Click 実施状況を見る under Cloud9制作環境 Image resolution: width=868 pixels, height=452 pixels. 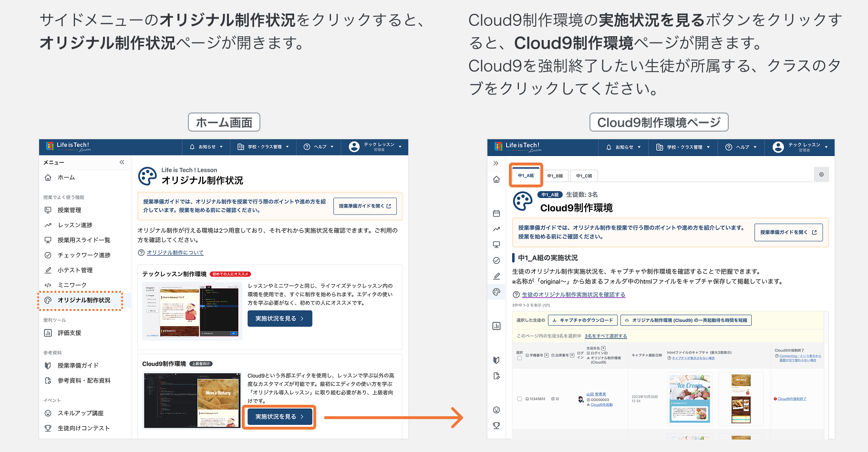(x=280, y=417)
